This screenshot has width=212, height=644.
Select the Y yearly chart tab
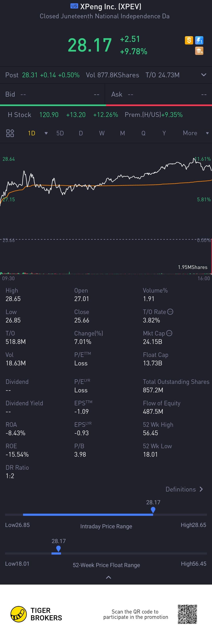(x=164, y=133)
